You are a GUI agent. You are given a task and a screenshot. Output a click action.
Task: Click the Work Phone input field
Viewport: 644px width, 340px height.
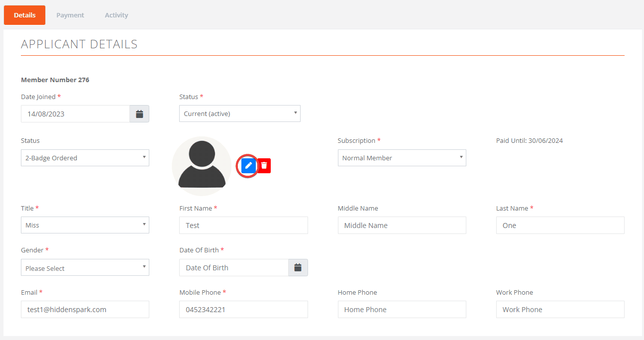point(560,310)
